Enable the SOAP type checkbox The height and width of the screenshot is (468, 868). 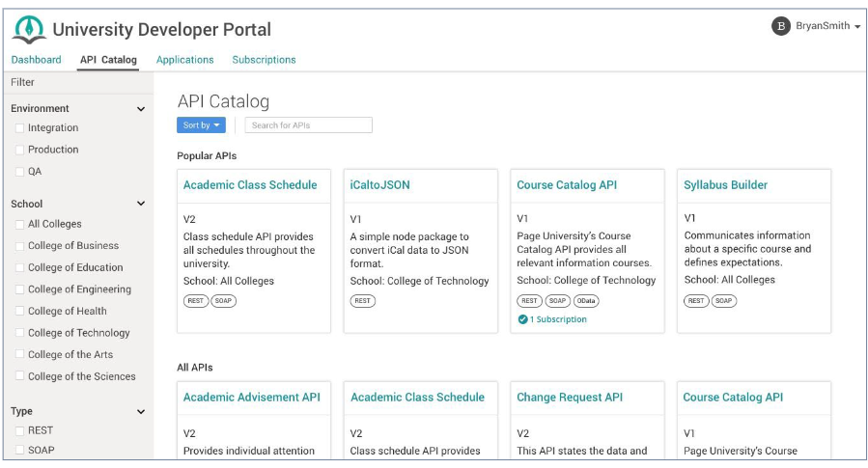coord(20,450)
